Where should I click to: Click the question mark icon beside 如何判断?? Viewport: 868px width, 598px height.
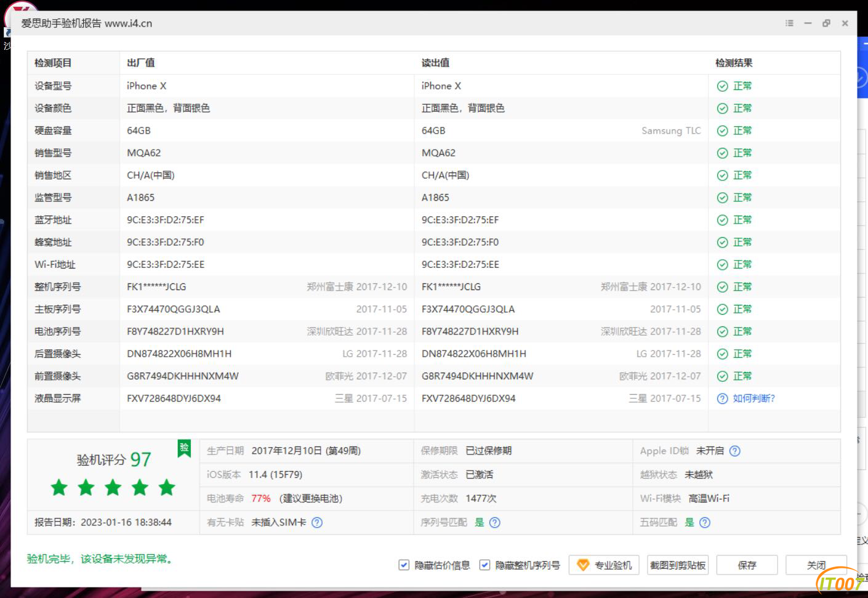(x=723, y=398)
